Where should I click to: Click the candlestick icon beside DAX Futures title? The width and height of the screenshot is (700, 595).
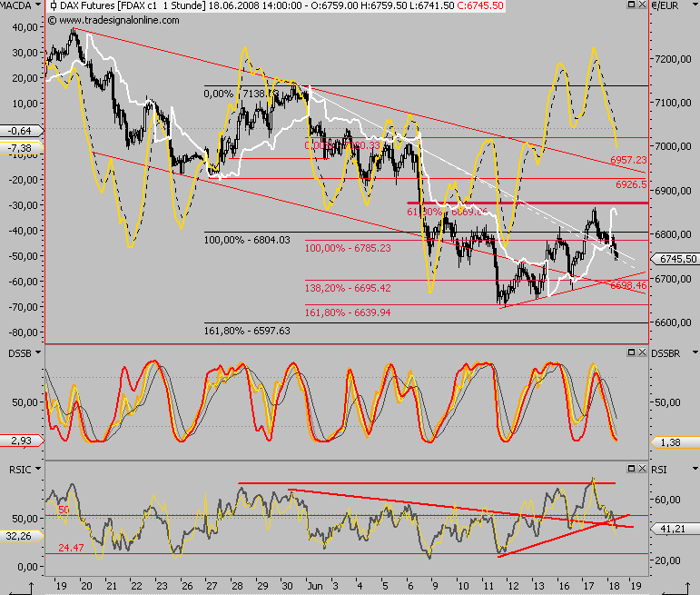pos(54,5)
